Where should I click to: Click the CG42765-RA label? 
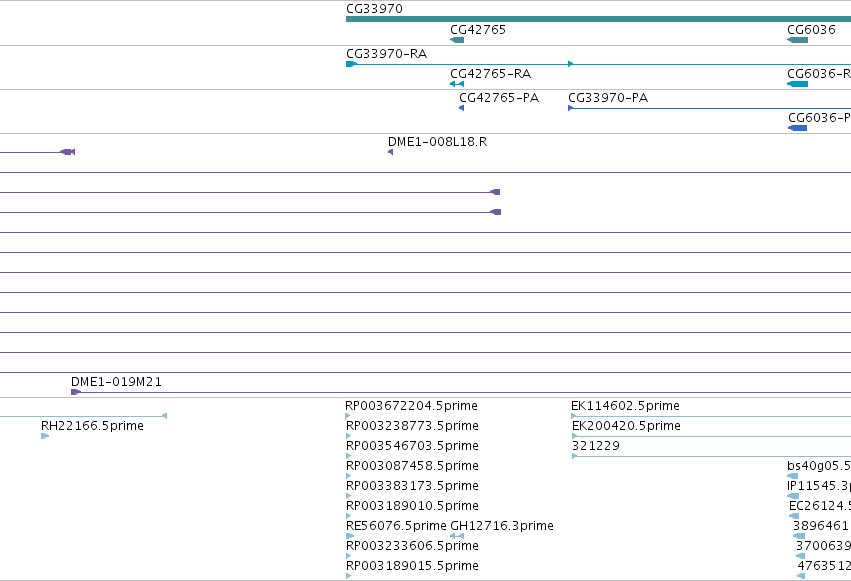[x=490, y=74]
